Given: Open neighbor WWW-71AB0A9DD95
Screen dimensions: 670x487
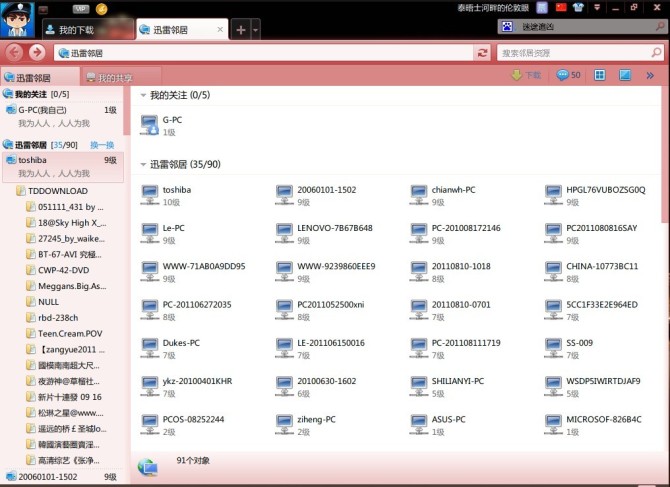Looking at the screenshot, I should [x=193, y=272].
